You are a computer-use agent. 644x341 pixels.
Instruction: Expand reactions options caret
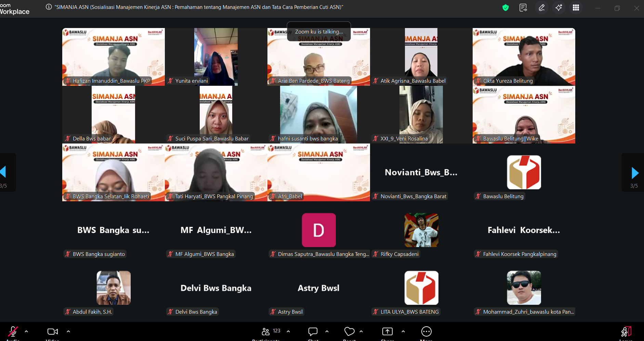pos(361,331)
